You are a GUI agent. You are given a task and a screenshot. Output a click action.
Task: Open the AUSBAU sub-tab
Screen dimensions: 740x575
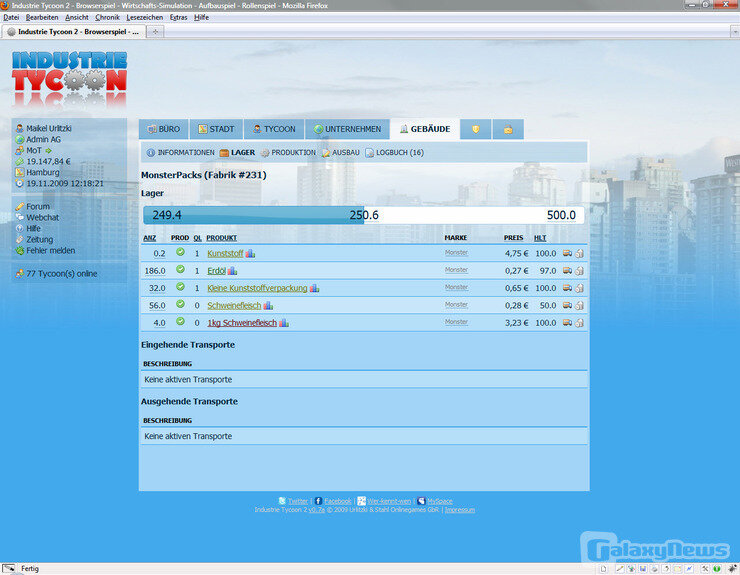pyautogui.click(x=341, y=153)
